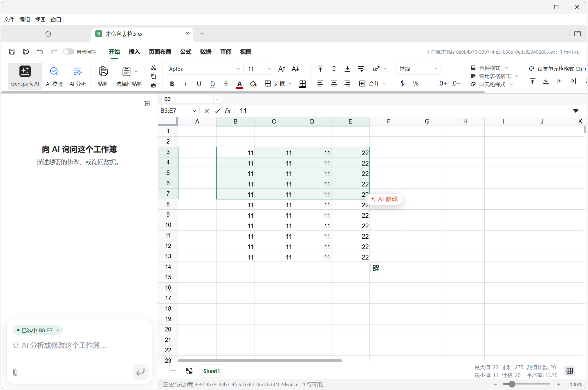Screen dimensions: 588x390
Task: Open 条件格式 conditional formatting menu
Action: point(489,68)
